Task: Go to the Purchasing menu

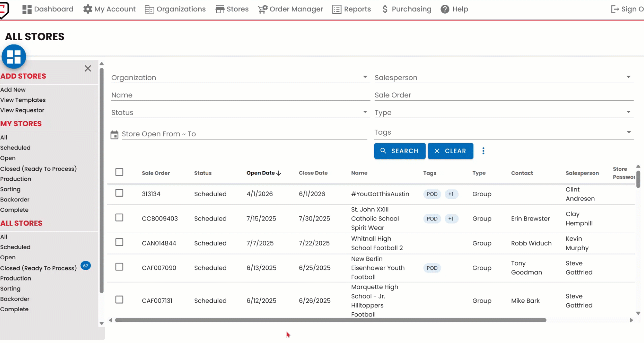Action: (x=406, y=9)
